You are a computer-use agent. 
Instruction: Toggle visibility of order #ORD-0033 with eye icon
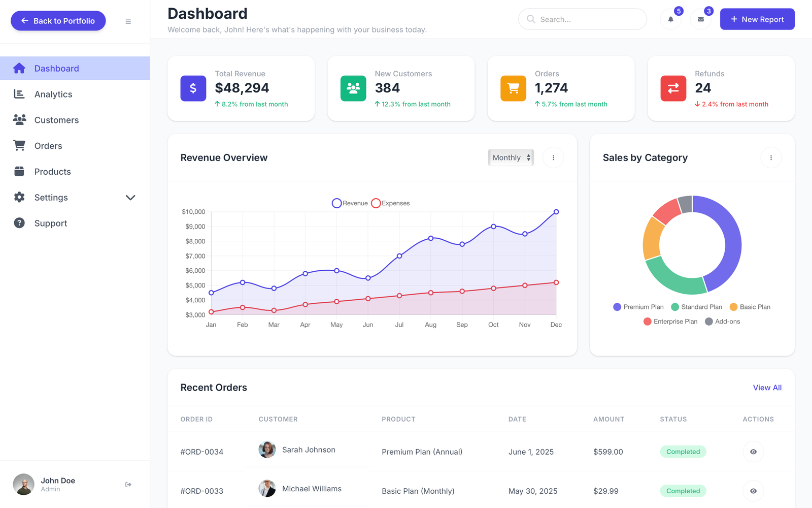(x=753, y=491)
